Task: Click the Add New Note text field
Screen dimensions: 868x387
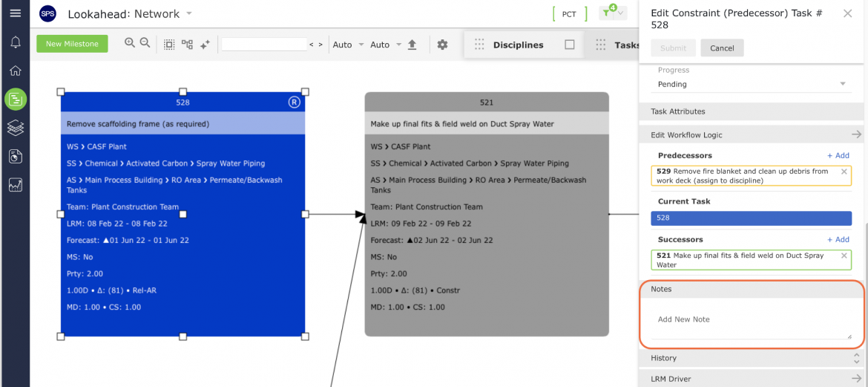Action: [x=752, y=320]
